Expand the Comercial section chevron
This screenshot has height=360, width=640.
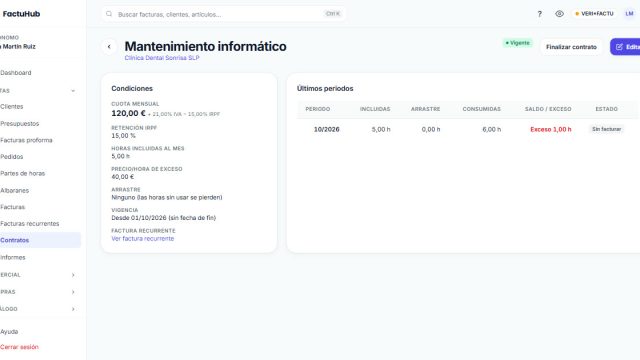point(73,275)
